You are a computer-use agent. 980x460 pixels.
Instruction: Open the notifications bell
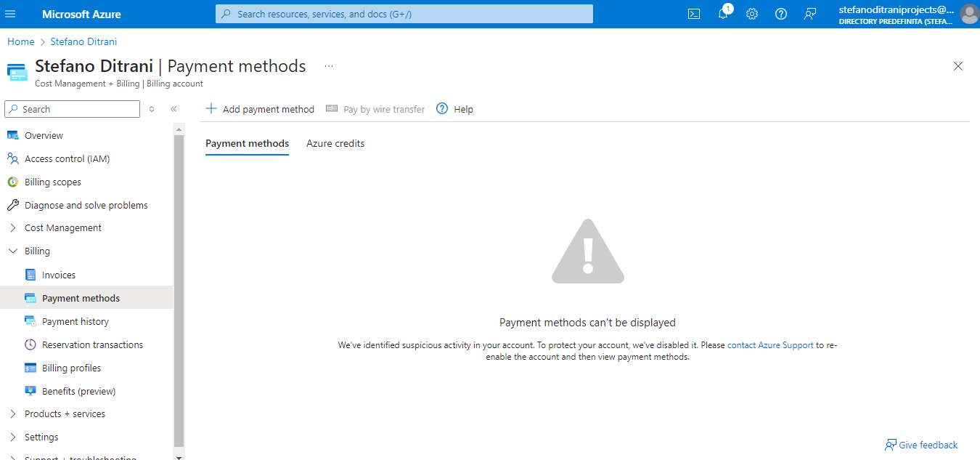(723, 14)
